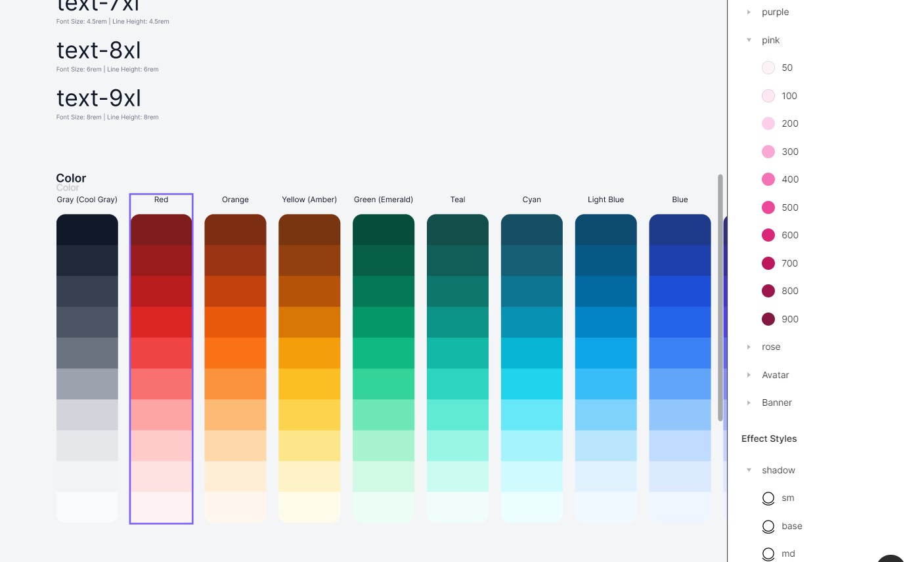This screenshot has width=924, height=562.
Task: Select pink 500 color style swatch
Action: pos(768,207)
